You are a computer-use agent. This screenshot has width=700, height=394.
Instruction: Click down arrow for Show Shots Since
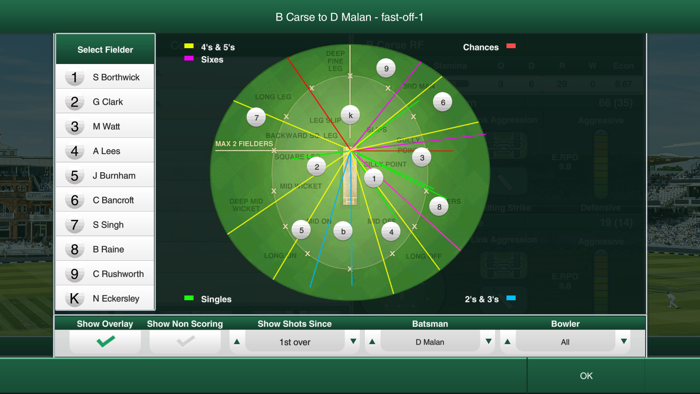coord(353,342)
